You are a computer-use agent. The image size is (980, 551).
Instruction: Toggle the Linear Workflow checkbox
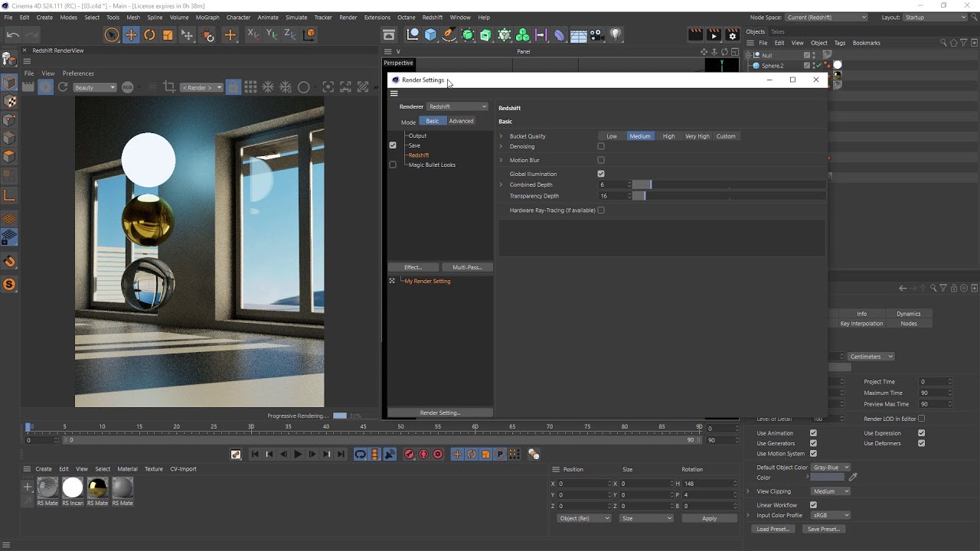(813, 505)
